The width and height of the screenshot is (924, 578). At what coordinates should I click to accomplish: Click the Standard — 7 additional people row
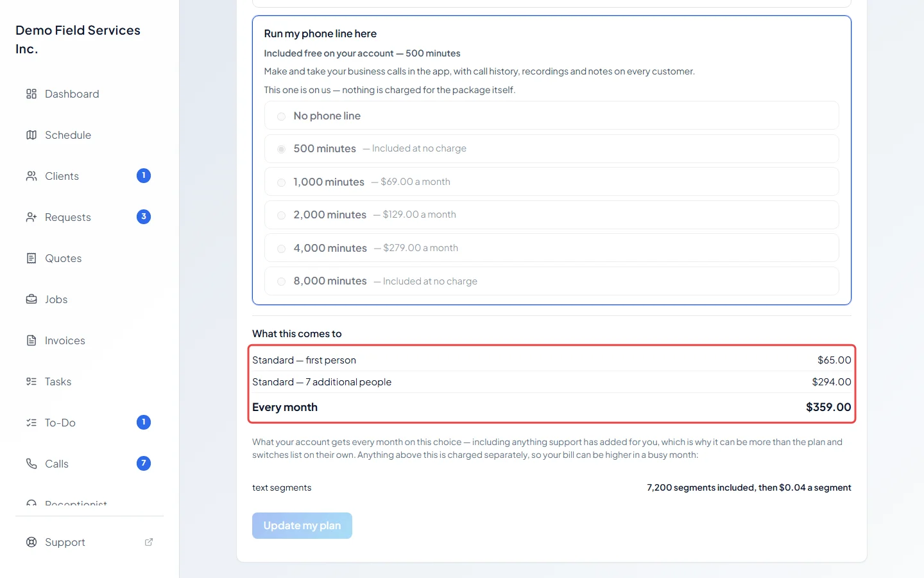click(552, 382)
